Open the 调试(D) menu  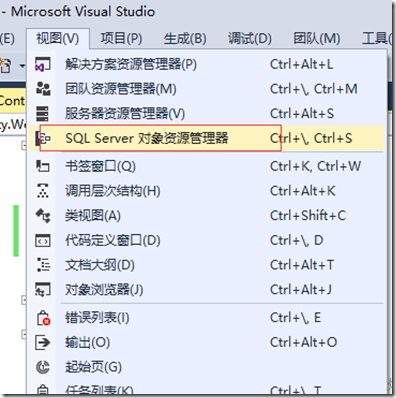pos(250,39)
